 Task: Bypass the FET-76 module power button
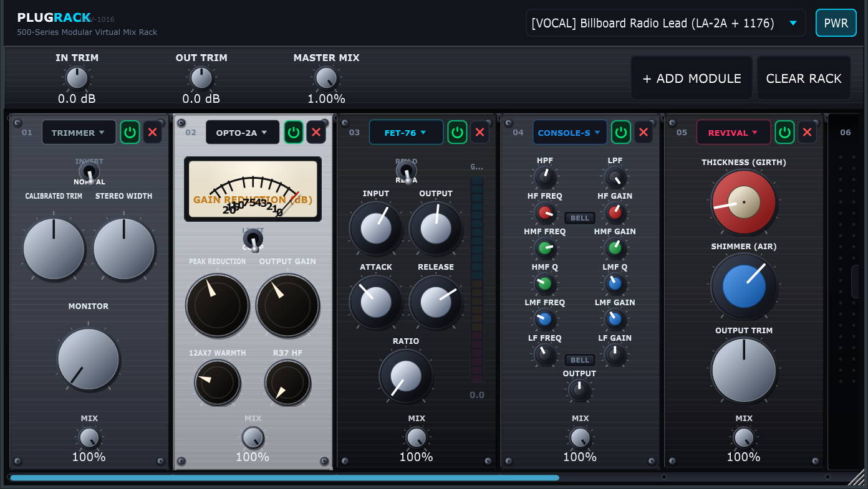[x=457, y=132]
